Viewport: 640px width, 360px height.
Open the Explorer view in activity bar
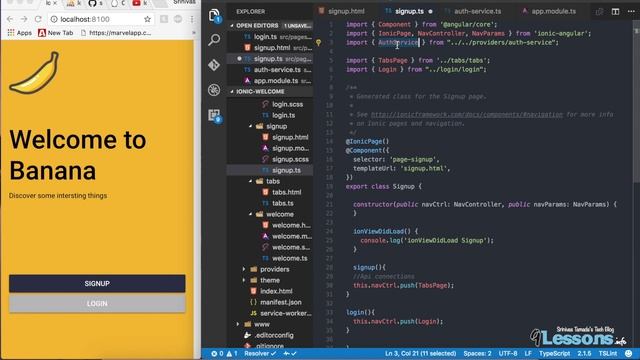tap(214, 16)
